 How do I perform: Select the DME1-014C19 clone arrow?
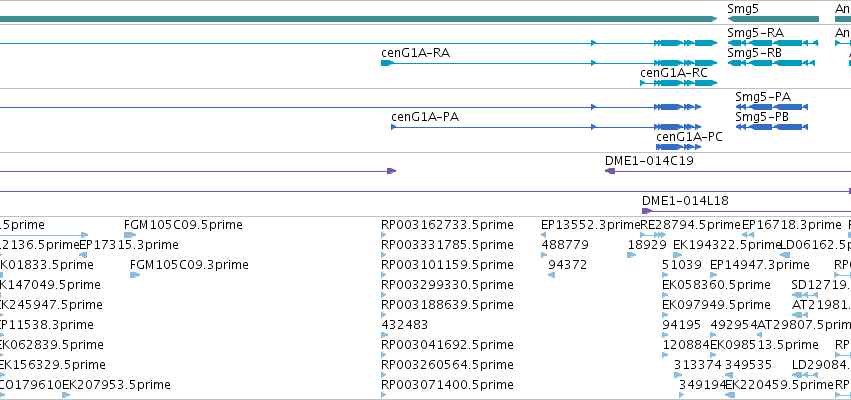pos(610,171)
